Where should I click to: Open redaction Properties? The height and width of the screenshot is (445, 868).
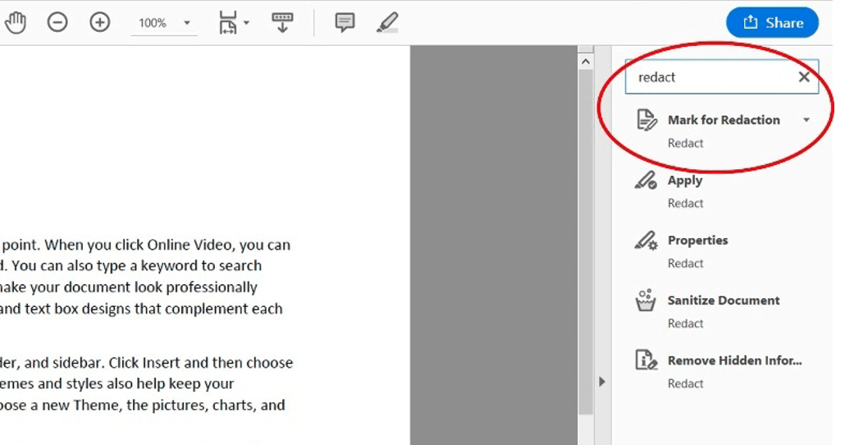(x=697, y=241)
